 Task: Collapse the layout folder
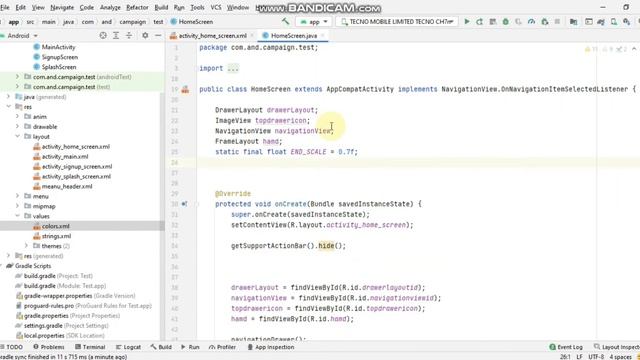(17, 136)
